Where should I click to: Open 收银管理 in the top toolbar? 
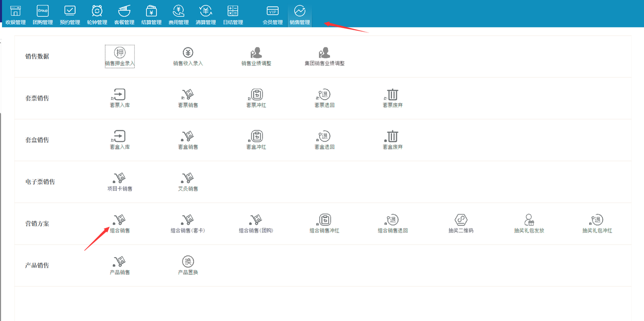[16, 15]
